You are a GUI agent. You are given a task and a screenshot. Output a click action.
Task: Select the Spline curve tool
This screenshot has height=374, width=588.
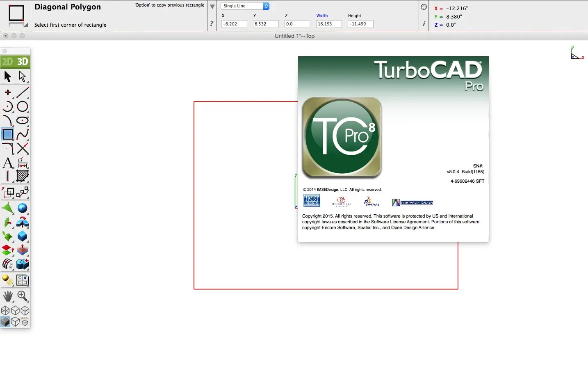(23, 134)
